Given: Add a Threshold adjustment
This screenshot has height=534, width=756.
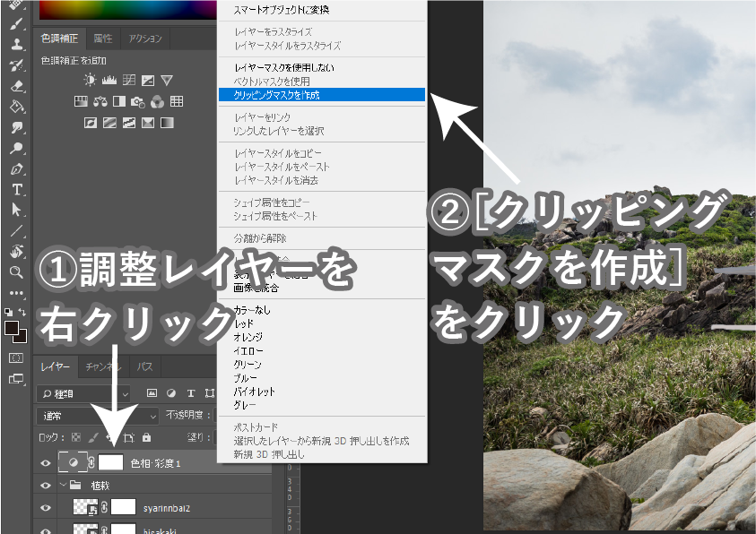Looking at the screenshot, I should 129,123.
